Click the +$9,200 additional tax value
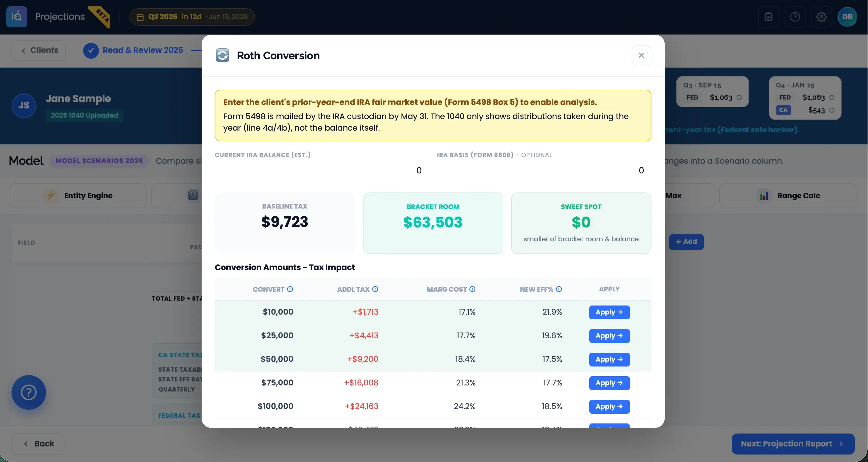Screen dimensions: 868x462 click(363, 359)
